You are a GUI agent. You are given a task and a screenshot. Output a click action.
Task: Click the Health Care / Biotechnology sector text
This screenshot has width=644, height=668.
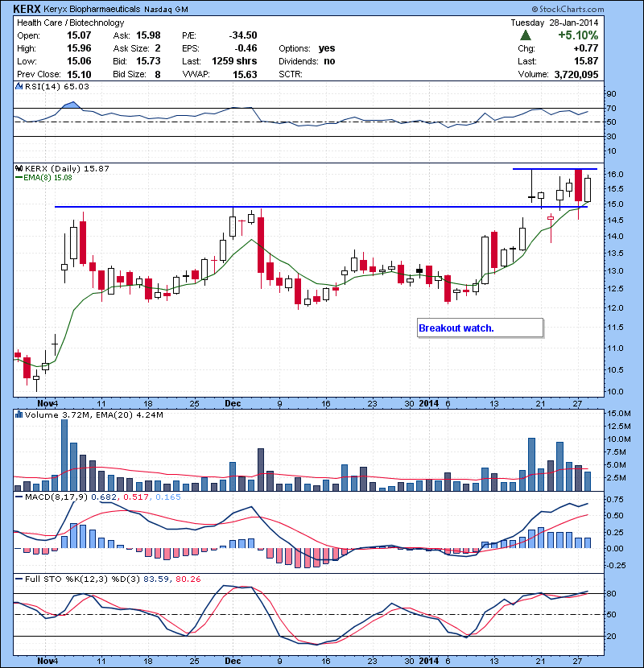point(71,23)
